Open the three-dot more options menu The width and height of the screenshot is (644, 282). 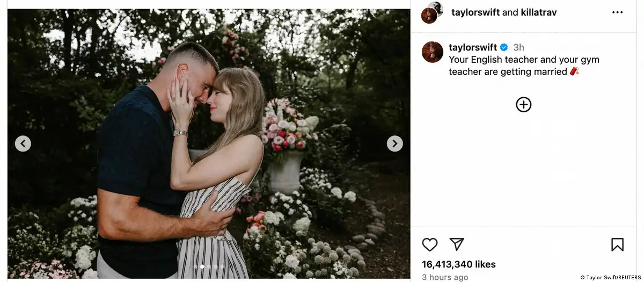coord(617,12)
